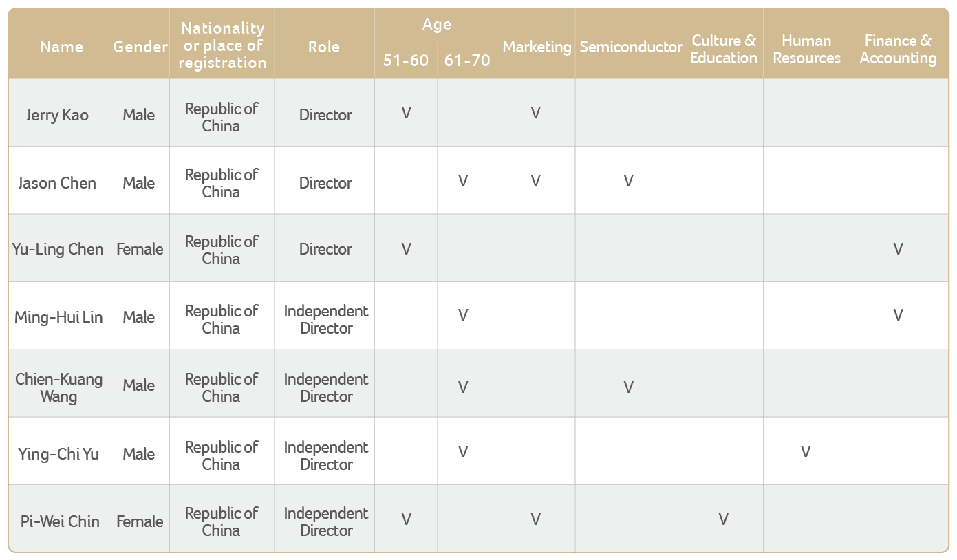
Task: Click the "Human Resources" column header
Action: point(806,49)
